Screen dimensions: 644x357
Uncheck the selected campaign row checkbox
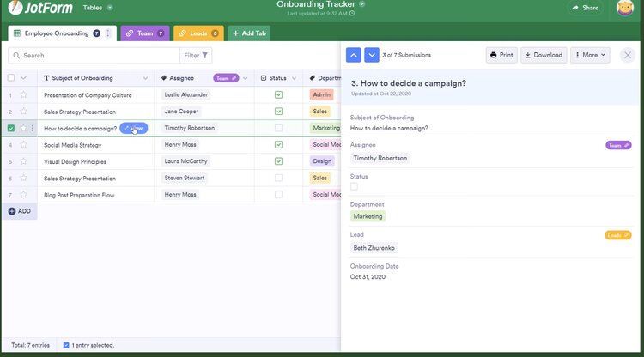(11, 128)
